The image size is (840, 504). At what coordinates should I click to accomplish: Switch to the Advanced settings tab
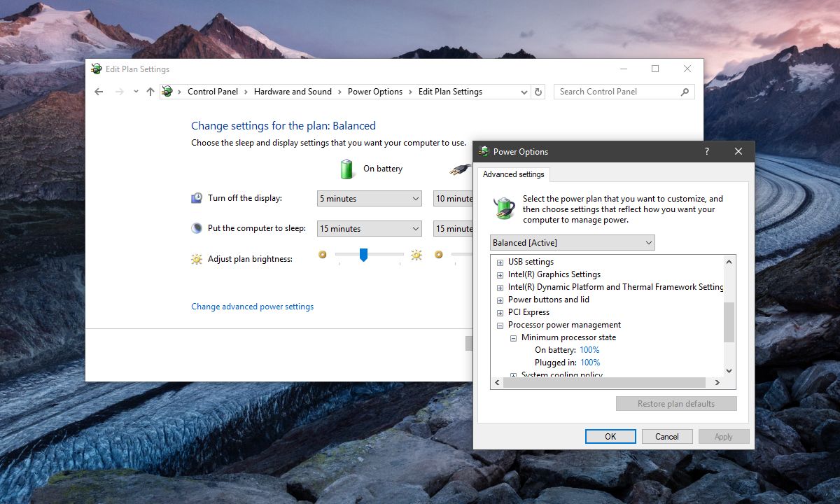513,174
